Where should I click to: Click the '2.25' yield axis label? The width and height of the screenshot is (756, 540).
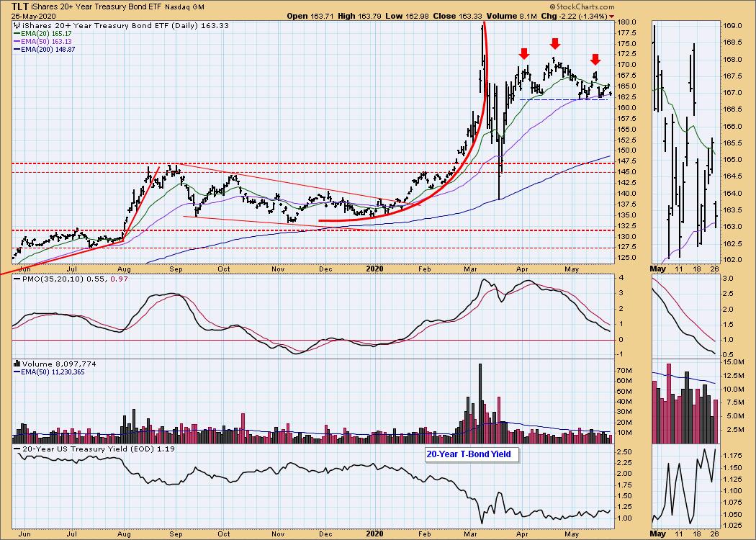[x=624, y=463]
